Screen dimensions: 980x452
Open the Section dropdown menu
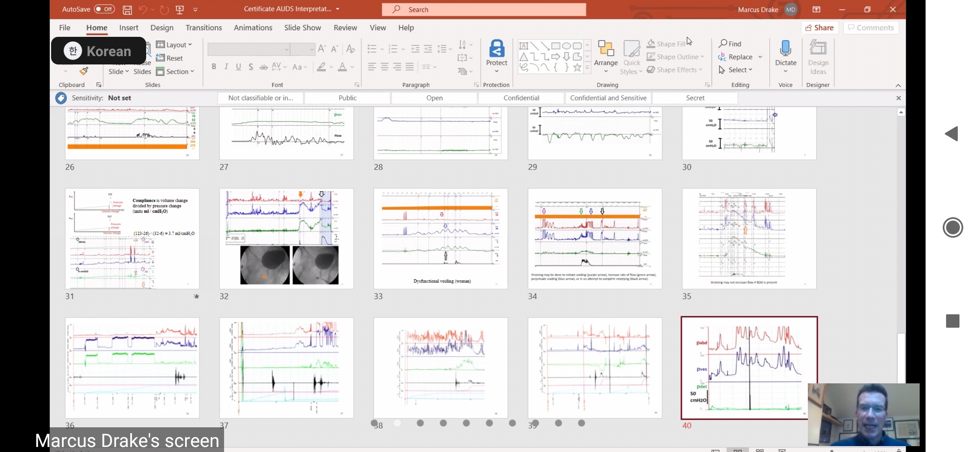175,72
